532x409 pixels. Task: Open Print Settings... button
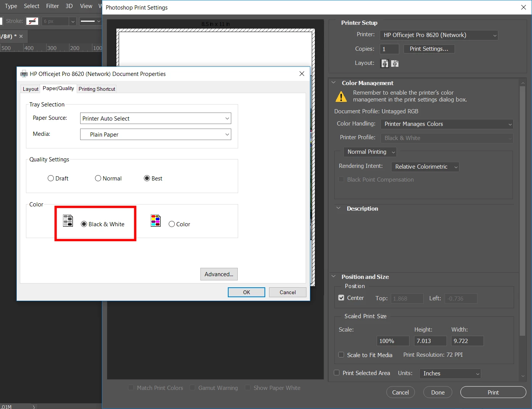click(x=429, y=49)
